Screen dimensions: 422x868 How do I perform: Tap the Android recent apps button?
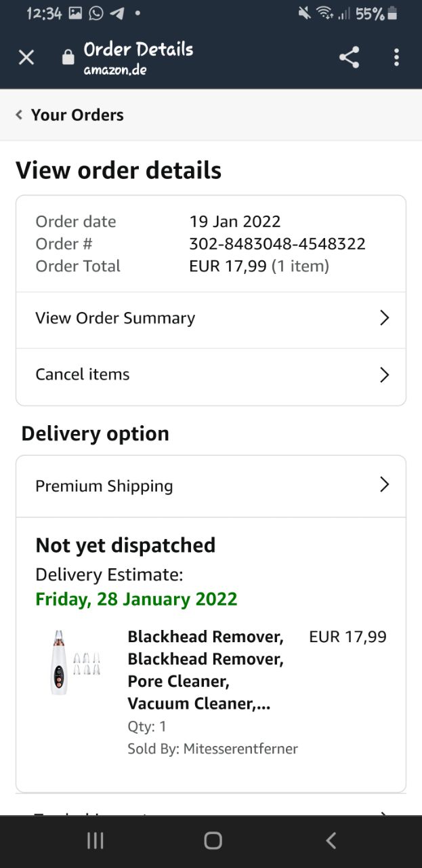pos(96,841)
